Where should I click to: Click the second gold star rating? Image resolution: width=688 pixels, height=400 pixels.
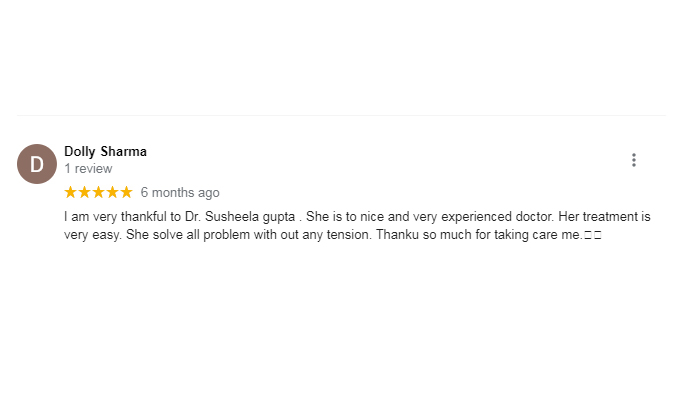[85, 192]
